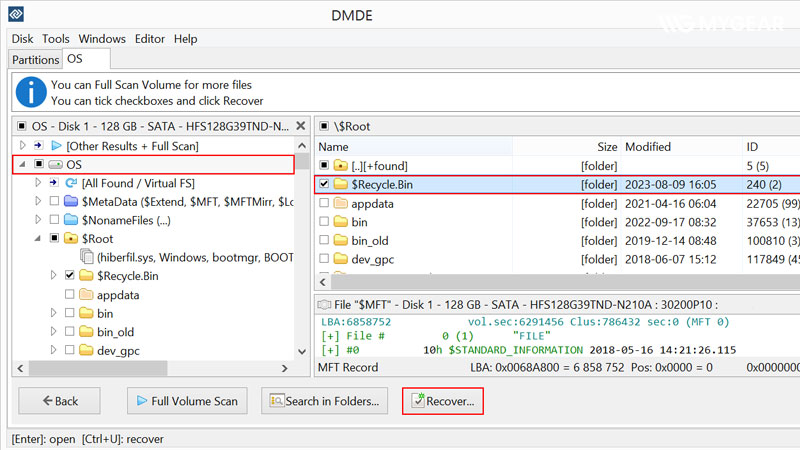The width and height of the screenshot is (800, 450).
Task: Sort file list by Name column
Action: [x=414, y=147]
